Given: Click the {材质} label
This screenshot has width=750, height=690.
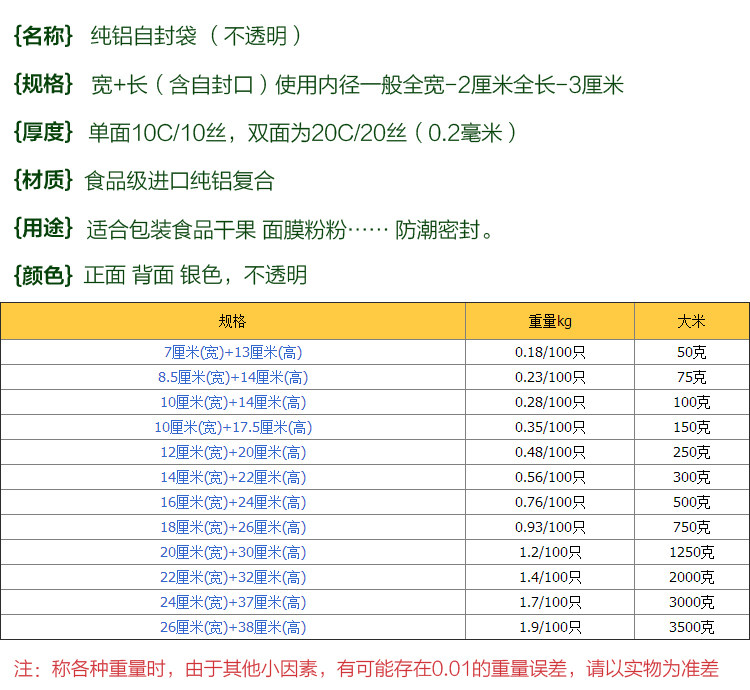Looking at the screenshot, I should [43, 180].
